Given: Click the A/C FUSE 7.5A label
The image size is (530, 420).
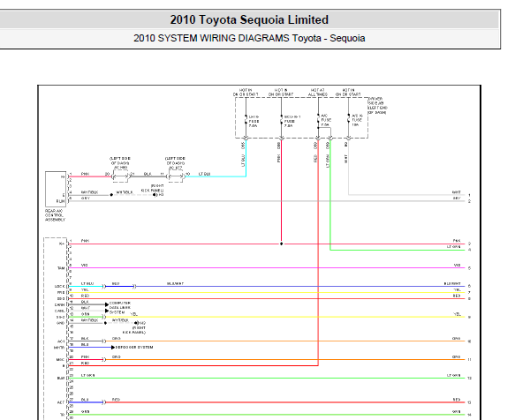Looking at the screenshot, I should tap(326, 120).
